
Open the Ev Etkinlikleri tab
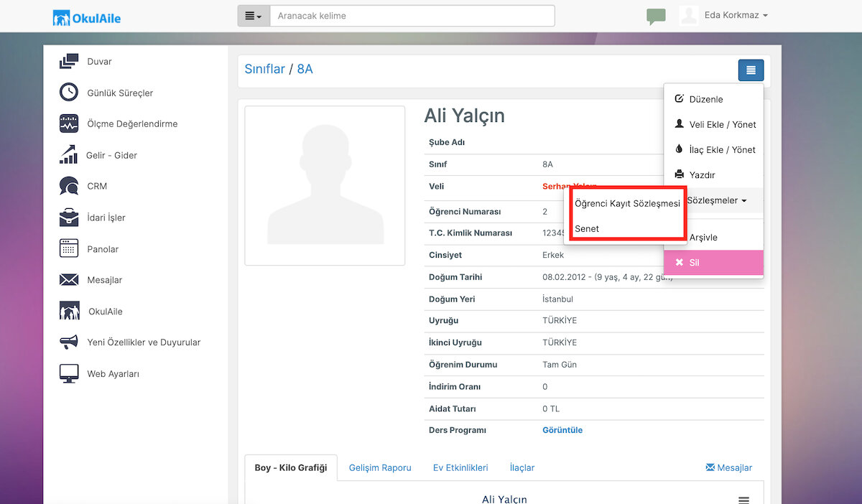click(x=460, y=467)
